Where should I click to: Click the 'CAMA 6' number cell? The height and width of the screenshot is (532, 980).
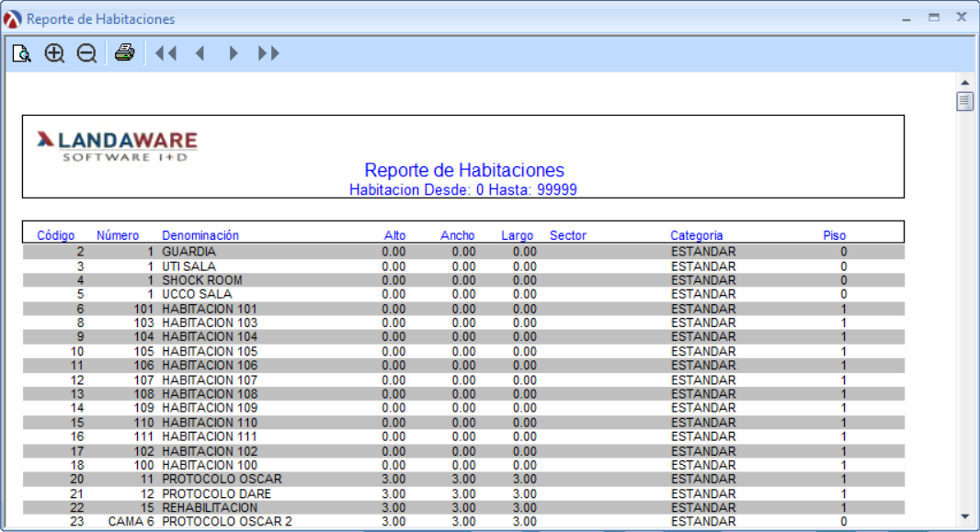(131, 521)
